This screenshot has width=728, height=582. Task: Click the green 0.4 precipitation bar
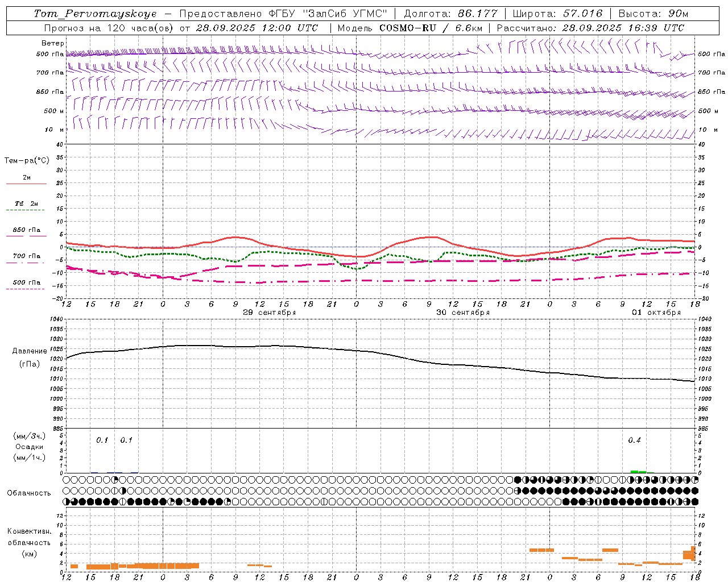click(x=638, y=472)
